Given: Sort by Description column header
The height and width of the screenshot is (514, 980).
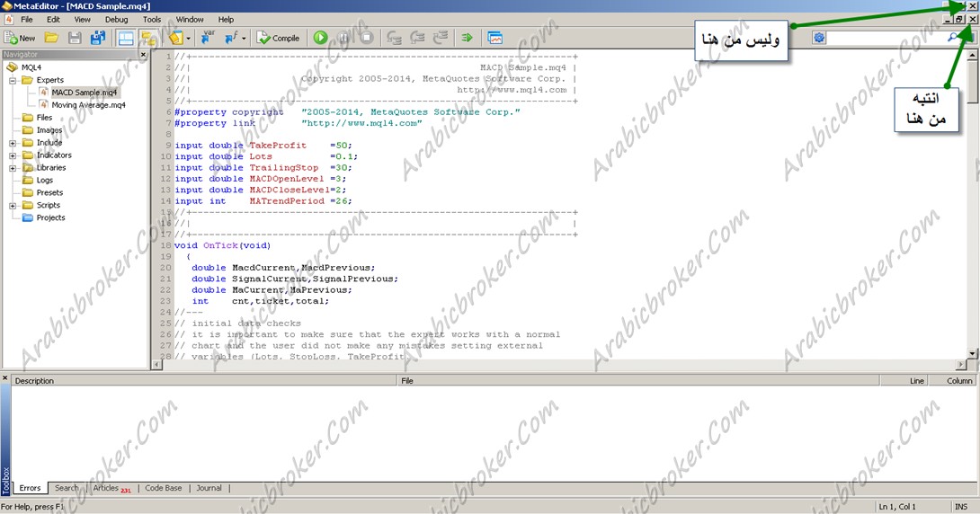Looking at the screenshot, I should point(204,380).
